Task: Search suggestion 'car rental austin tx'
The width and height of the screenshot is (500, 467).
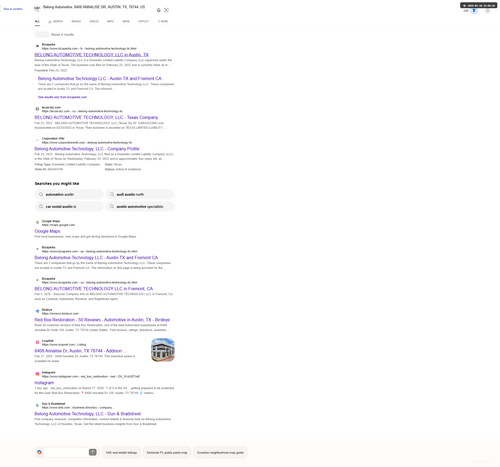Action: [x=69, y=207]
